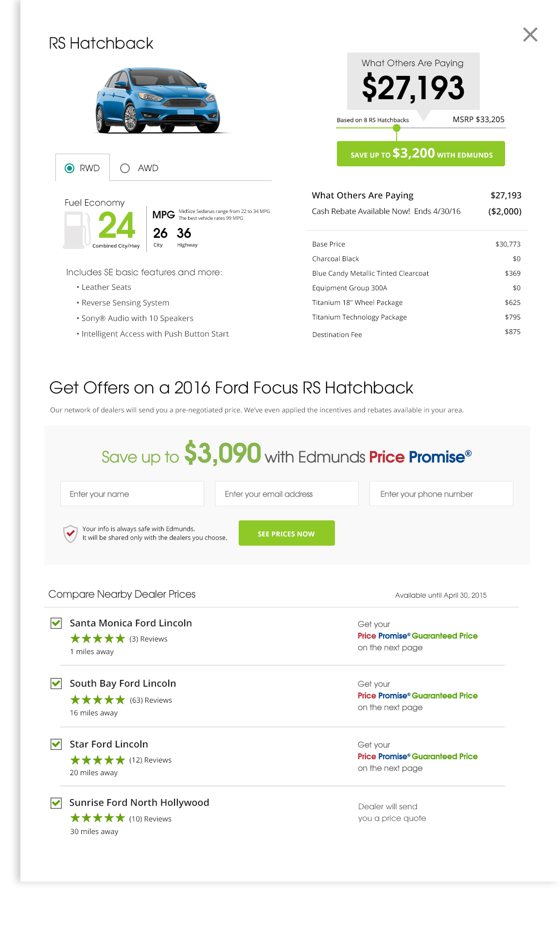Uncheck South Bay Ford Lincoln dealer
The image size is (560, 943).
[x=56, y=683]
